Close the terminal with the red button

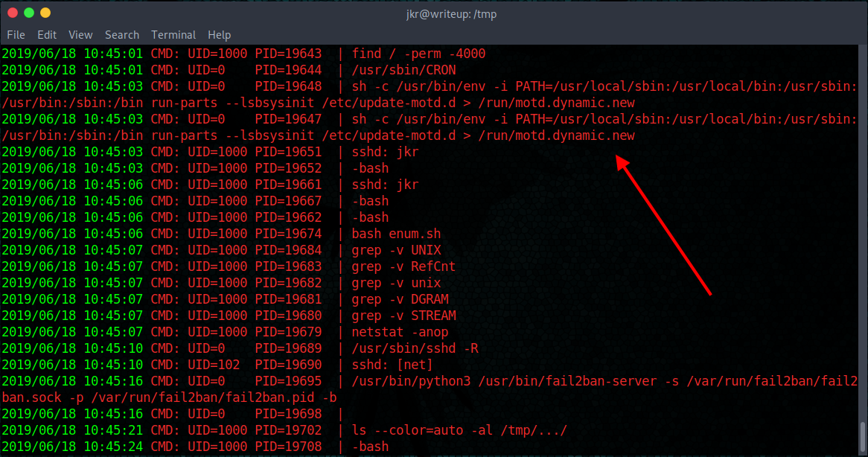13,13
